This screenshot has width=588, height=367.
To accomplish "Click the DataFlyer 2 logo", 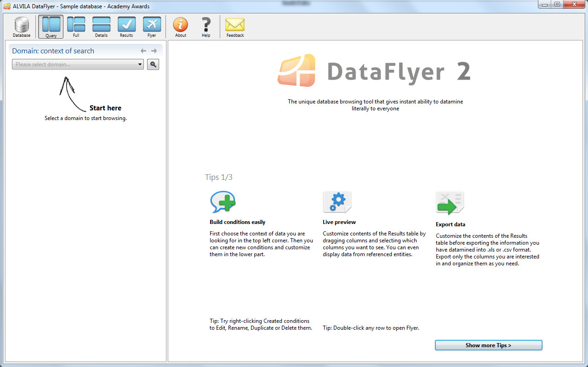I will (x=374, y=70).
